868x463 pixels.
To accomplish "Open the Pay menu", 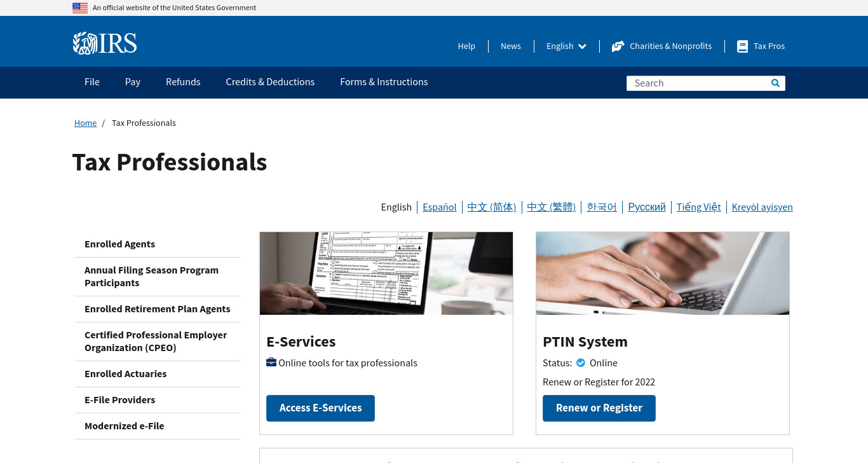I will tap(133, 82).
